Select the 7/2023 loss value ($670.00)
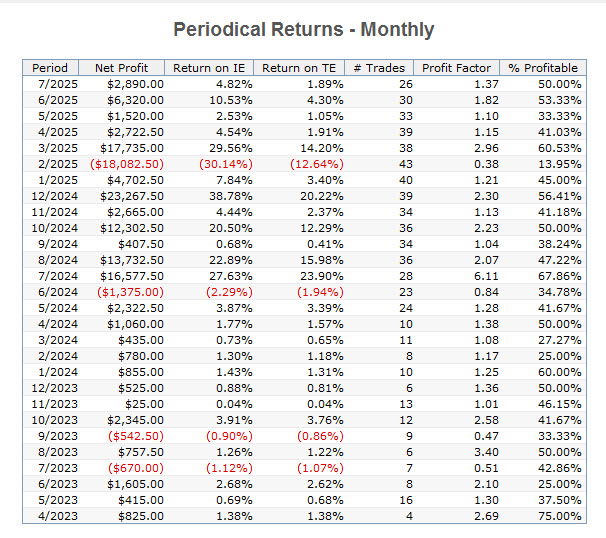The image size is (606, 538). tap(136, 468)
